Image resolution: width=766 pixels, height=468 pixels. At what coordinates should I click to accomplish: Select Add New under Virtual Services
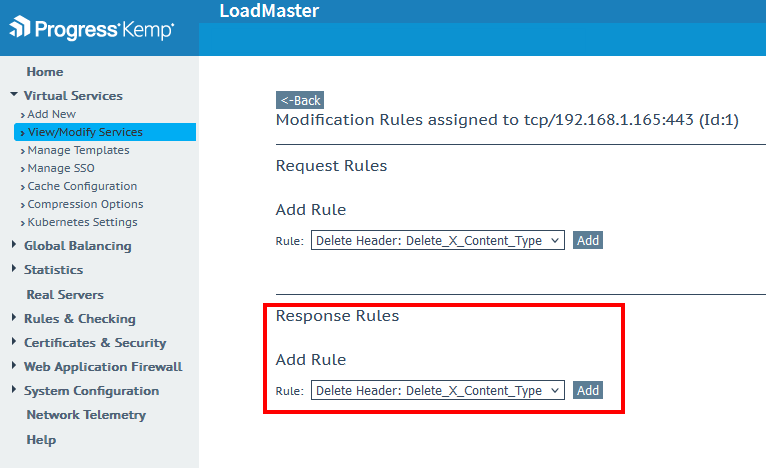(x=51, y=114)
